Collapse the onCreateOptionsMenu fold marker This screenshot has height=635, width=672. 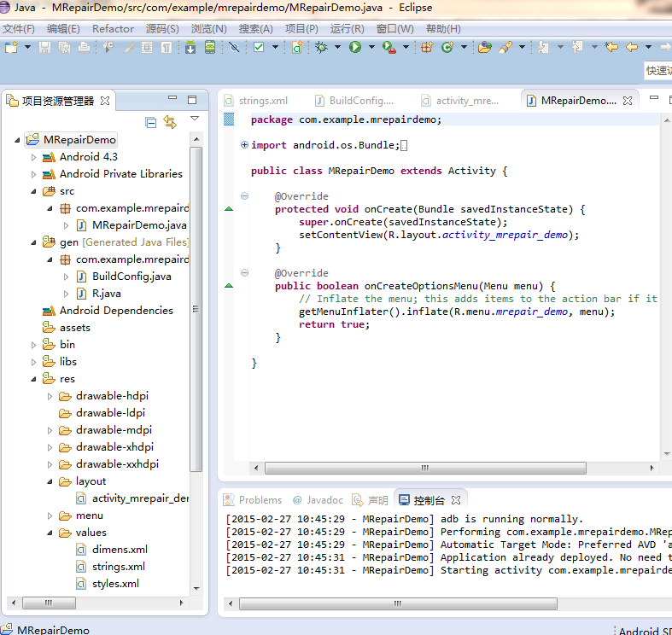click(x=244, y=272)
